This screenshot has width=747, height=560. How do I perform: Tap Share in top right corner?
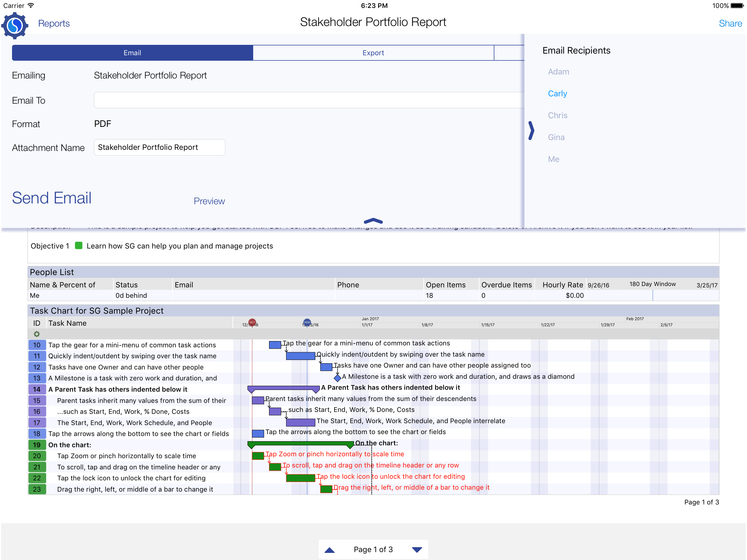click(x=730, y=23)
